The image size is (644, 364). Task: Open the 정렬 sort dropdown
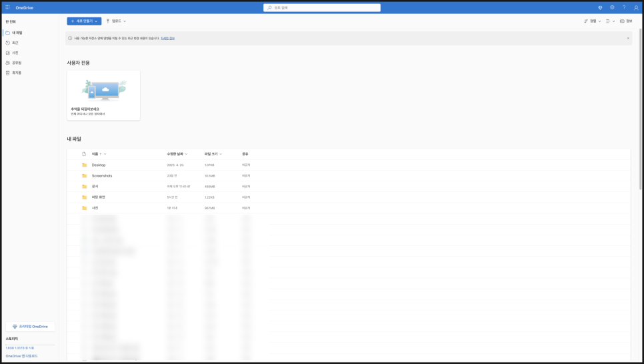(592, 21)
